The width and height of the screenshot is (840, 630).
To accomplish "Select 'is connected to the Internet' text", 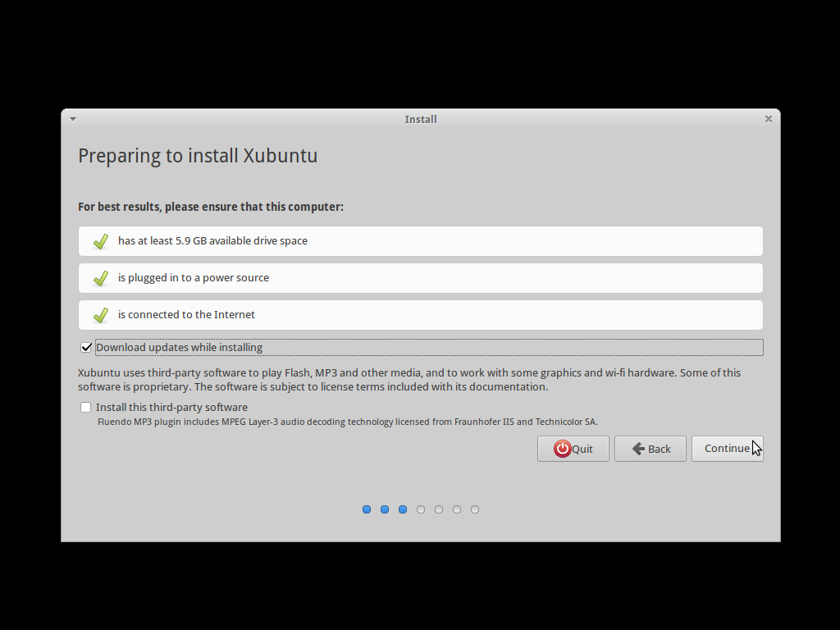I will 186,315.
